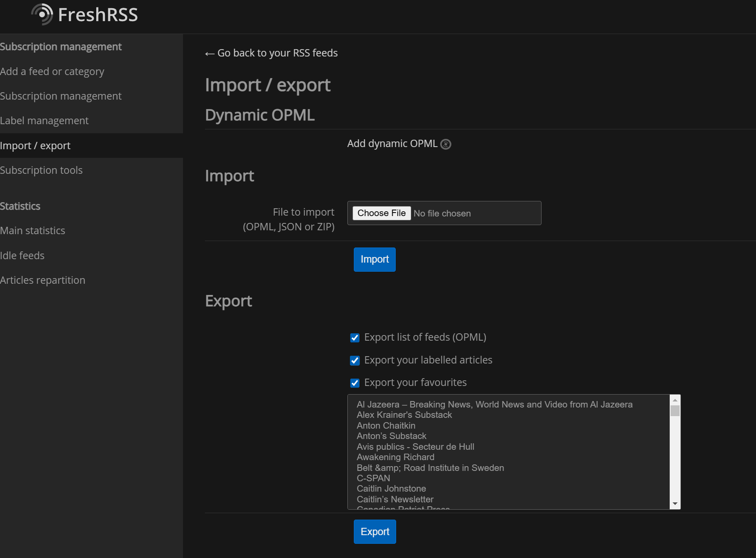Open Subscription tools
Image resolution: width=756 pixels, height=558 pixels.
41,170
